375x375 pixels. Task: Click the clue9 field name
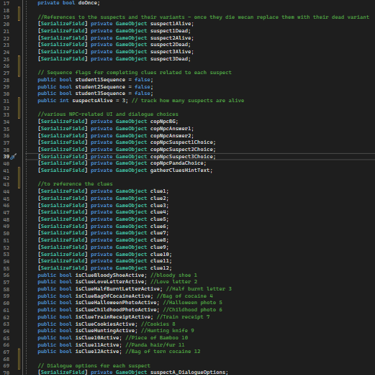(158, 247)
